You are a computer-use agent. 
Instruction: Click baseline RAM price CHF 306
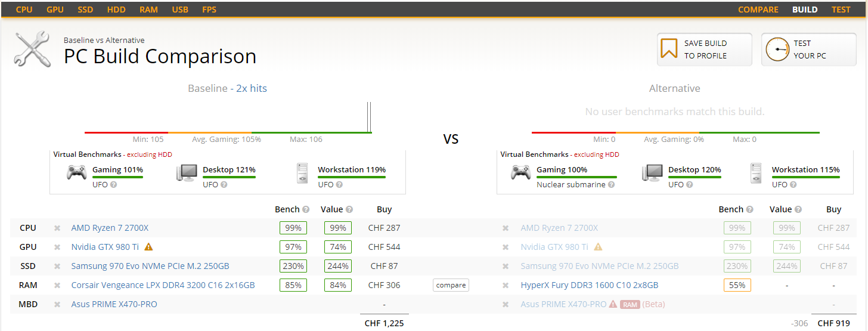[x=385, y=285]
